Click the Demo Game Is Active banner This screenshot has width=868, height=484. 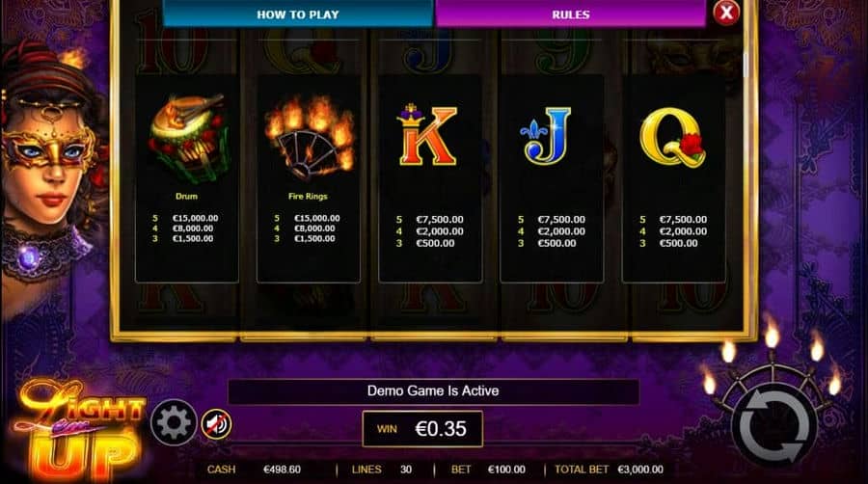433,391
